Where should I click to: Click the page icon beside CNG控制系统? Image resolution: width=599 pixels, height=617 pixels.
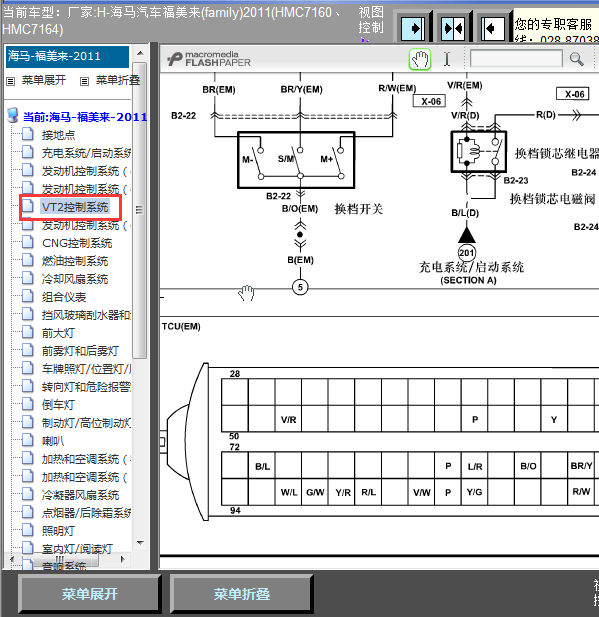point(28,242)
